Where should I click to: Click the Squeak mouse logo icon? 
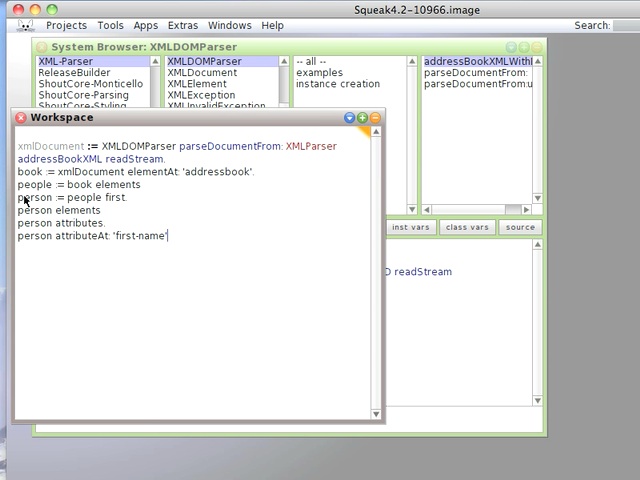[26, 26]
